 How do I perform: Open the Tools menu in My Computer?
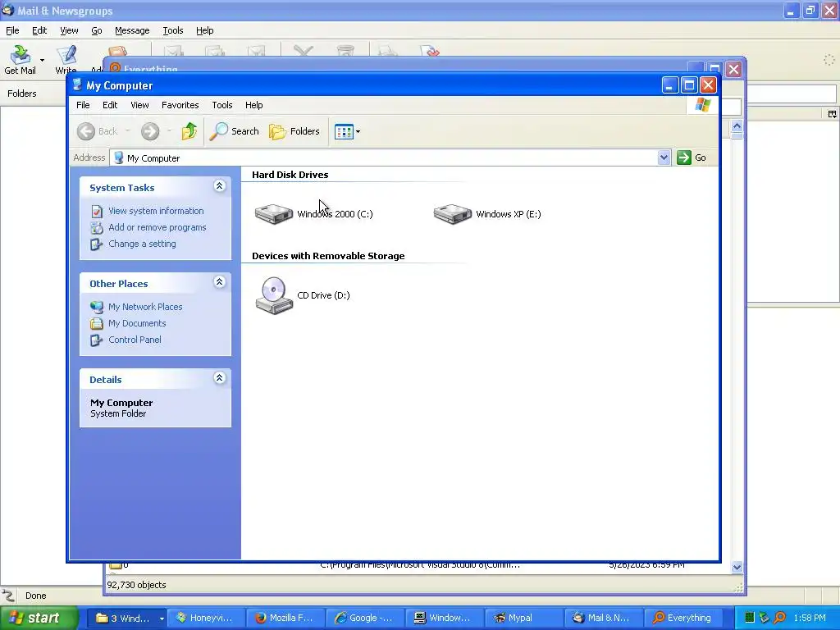point(221,105)
